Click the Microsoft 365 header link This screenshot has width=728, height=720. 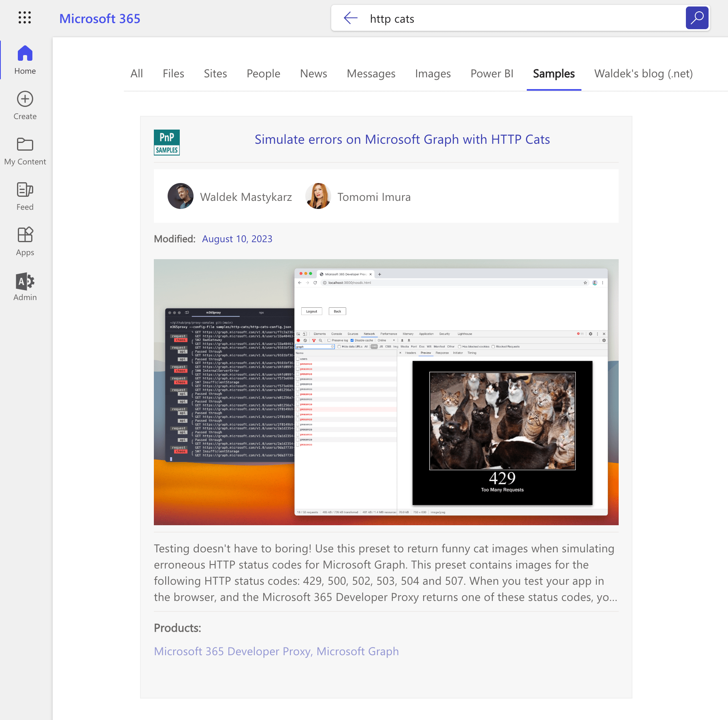tap(100, 19)
